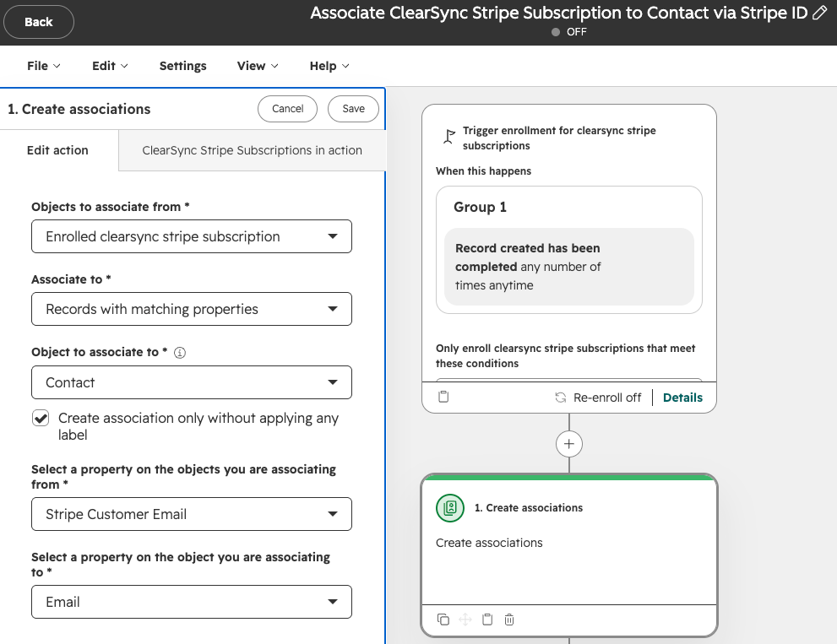Open the Help menu
This screenshot has width=837, height=644.
[329, 66]
